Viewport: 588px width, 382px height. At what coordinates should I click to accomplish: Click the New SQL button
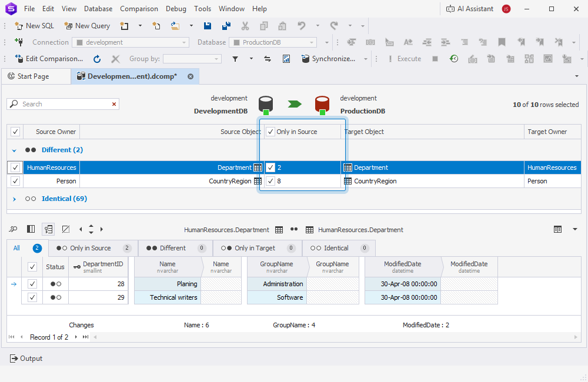[x=34, y=26]
